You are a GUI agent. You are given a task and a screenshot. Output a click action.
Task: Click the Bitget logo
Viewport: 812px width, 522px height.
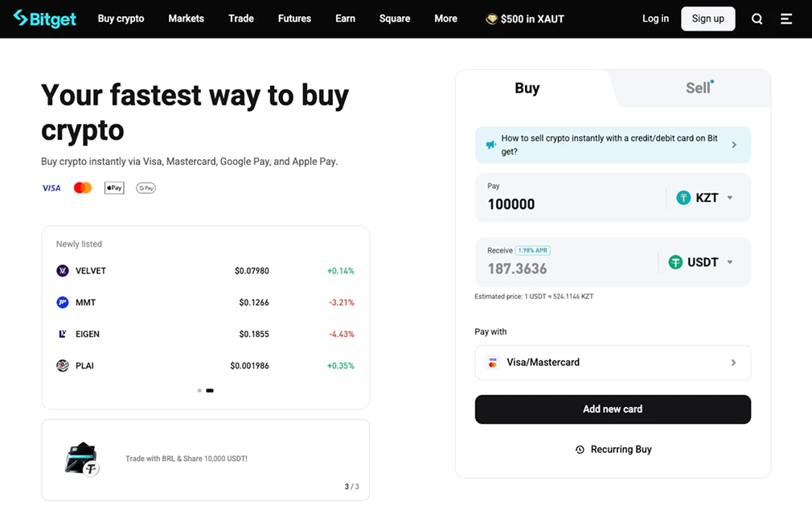pos(44,18)
